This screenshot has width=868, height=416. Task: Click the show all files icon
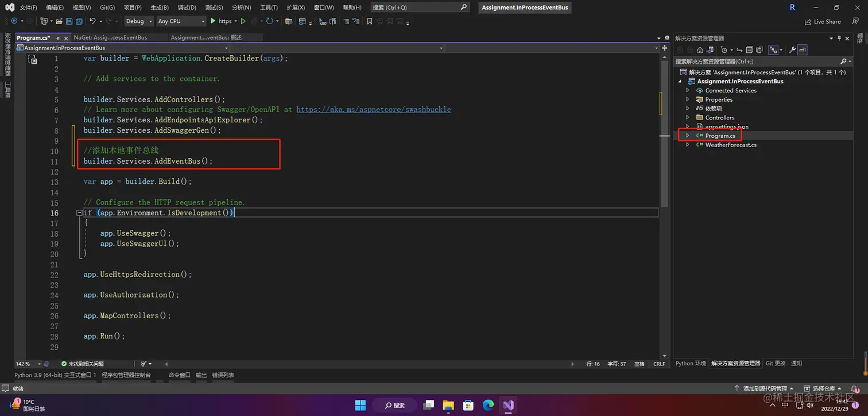(759, 50)
